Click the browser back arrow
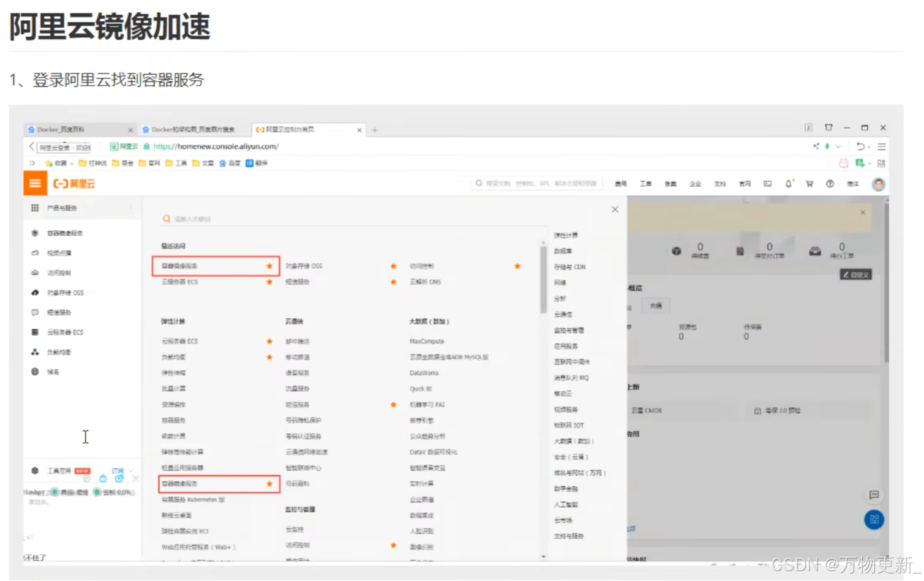The height and width of the screenshot is (581, 924). point(32,147)
